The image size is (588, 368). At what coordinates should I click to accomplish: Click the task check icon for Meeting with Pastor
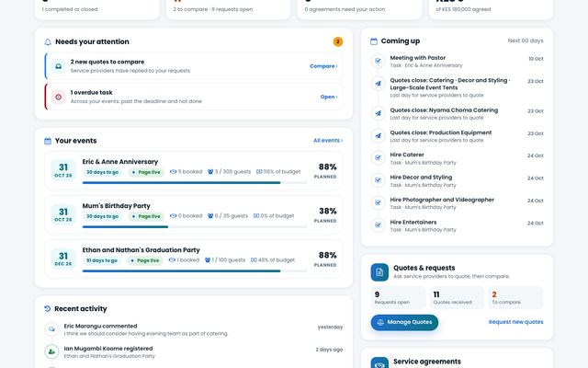pos(378,61)
